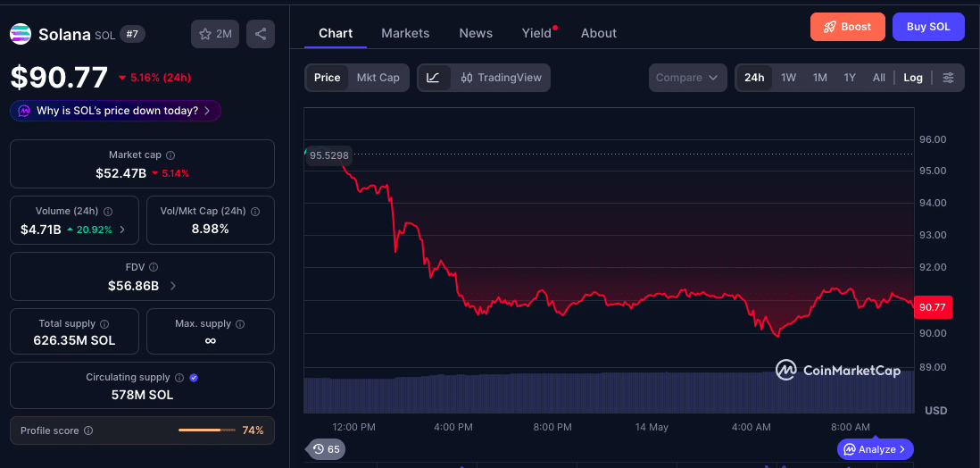Click the 74% profile score value

tap(253, 430)
